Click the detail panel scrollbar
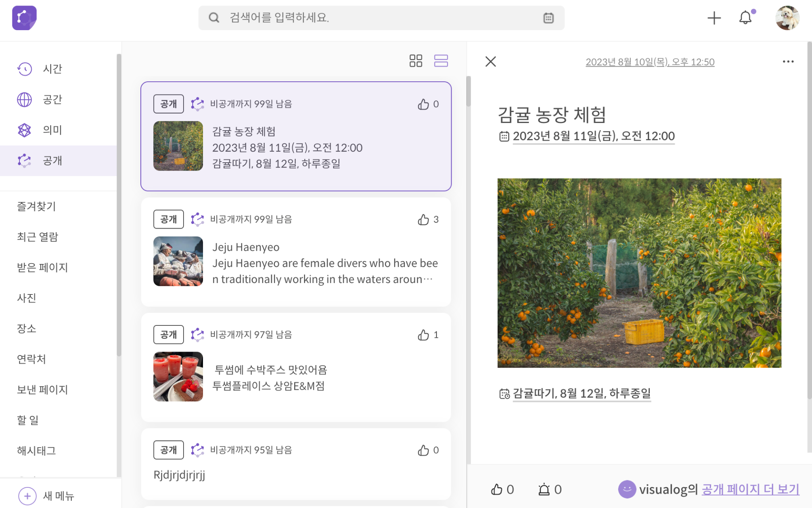The height and width of the screenshot is (508, 812). pyautogui.click(x=809, y=220)
